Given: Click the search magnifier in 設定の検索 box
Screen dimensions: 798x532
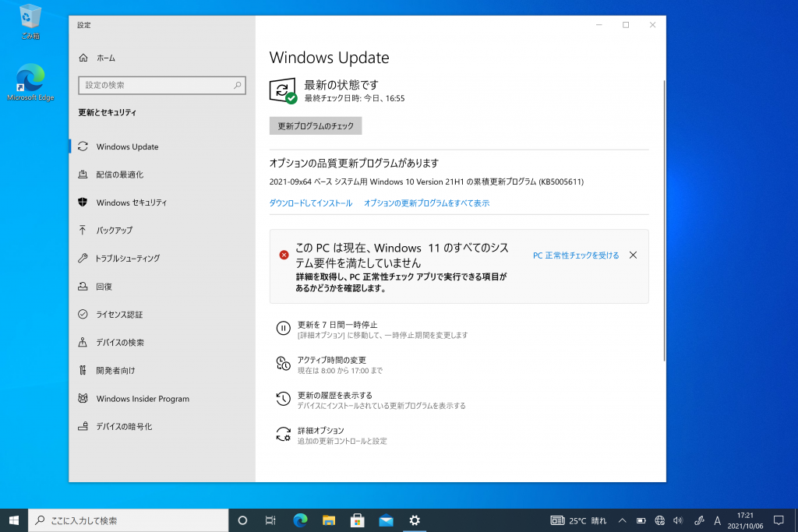Looking at the screenshot, I should point(237,86).
